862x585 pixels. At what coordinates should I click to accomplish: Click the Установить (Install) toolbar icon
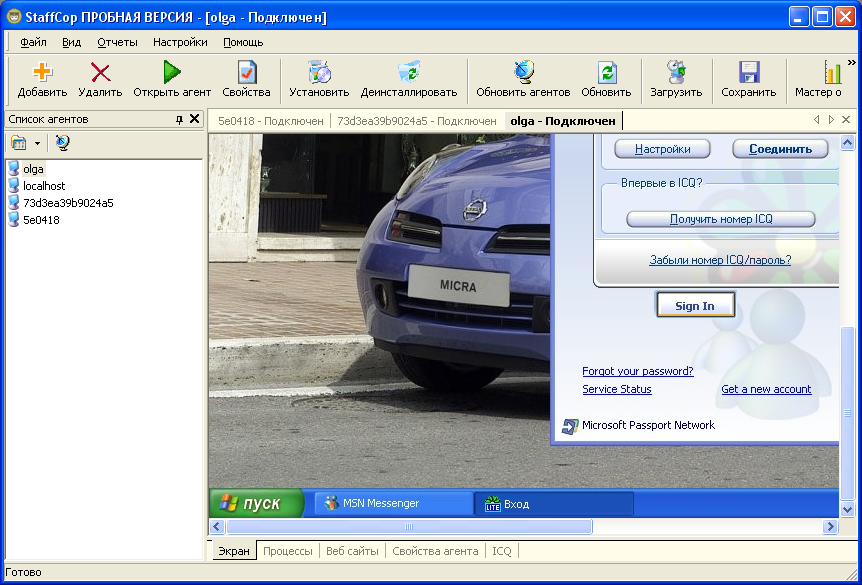(319, 73)
